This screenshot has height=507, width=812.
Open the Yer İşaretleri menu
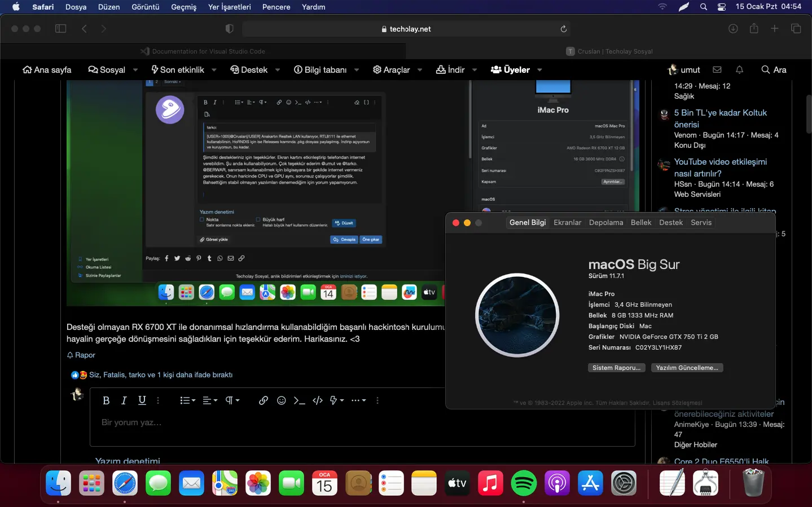tap(230, 7)
